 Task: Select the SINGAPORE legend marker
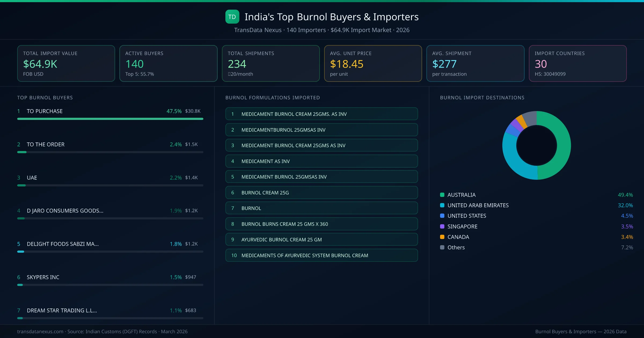click(x=442, y=226)
